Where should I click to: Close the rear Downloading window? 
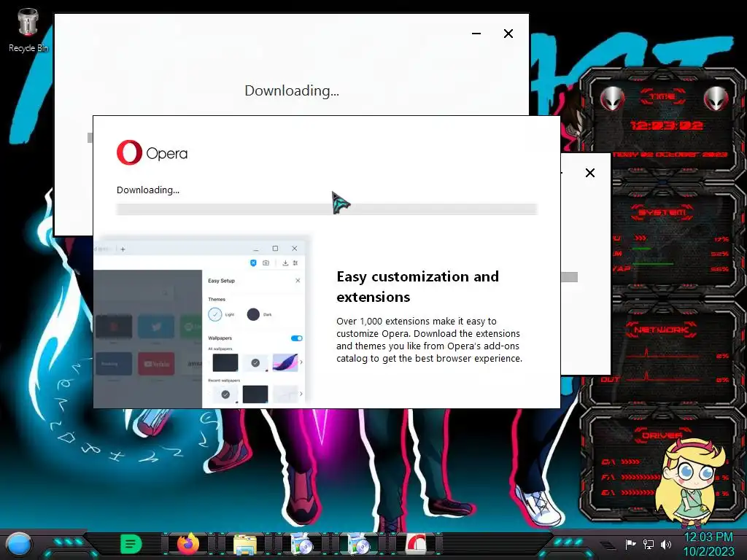point(508,34)
